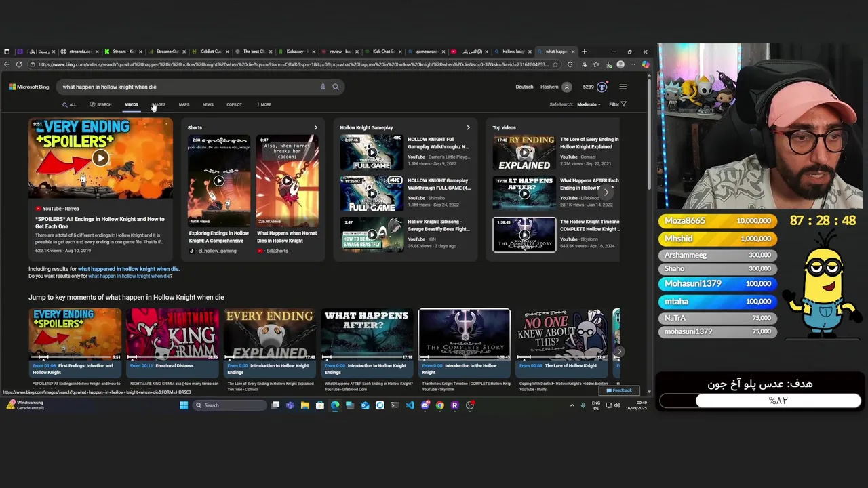The image size is (868, 488).
Task: Switch to the IMAGES tab
Action: coord(158,104)
